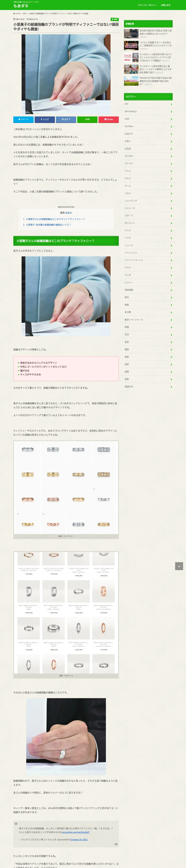Click the arrow icon beside マスク

[x=172, y=268]
